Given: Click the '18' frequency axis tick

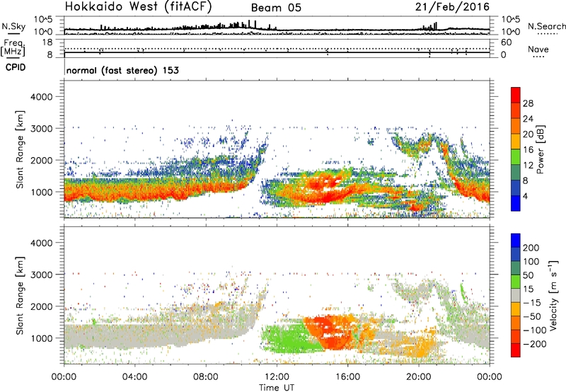Looking at the screenshot, I should 47,42.
